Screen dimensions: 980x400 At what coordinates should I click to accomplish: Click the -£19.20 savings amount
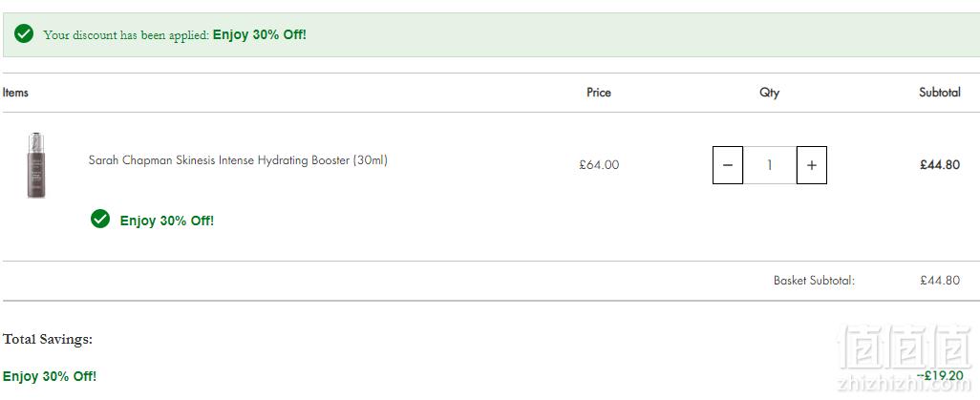click(939, 375)
